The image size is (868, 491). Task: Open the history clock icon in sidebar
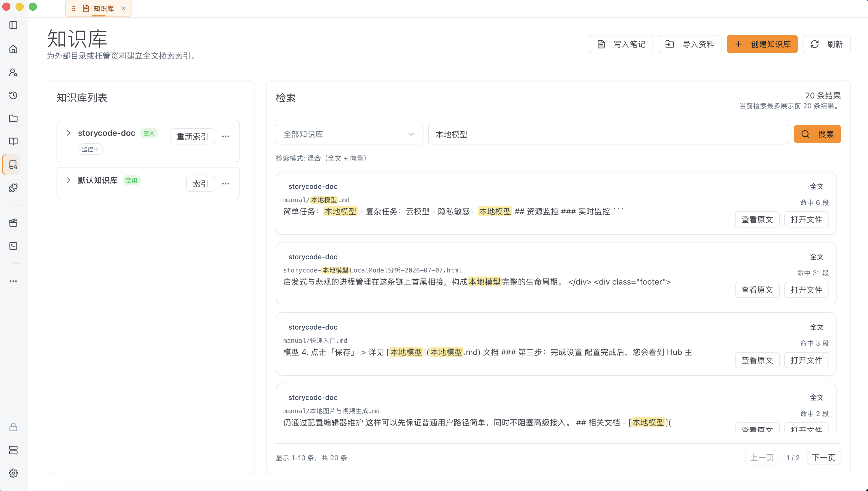coord(13,95)
